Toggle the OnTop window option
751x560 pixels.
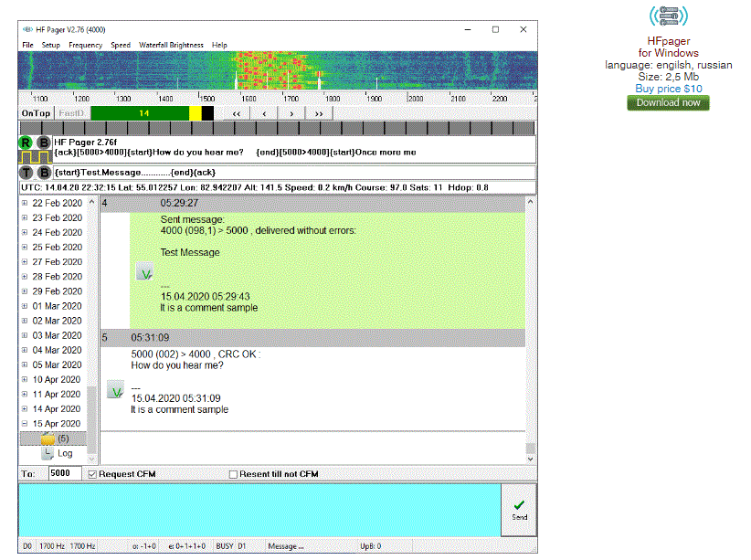(36, 113)
